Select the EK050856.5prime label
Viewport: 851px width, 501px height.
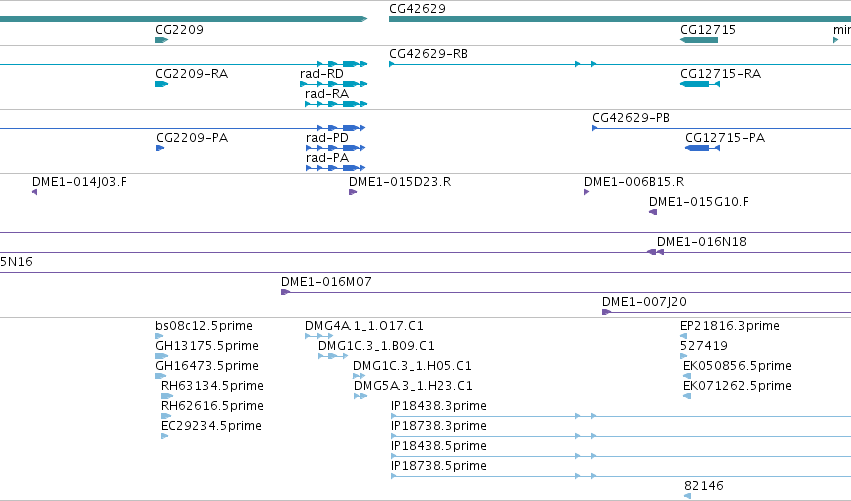[737, 366]
